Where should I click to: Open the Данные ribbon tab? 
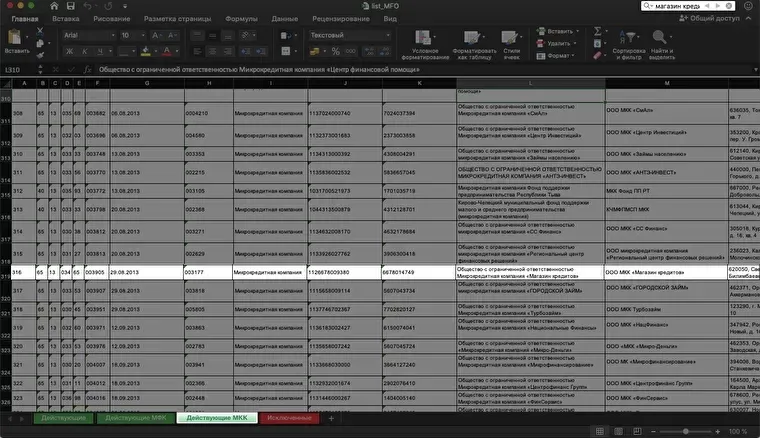tap(285, 19)
